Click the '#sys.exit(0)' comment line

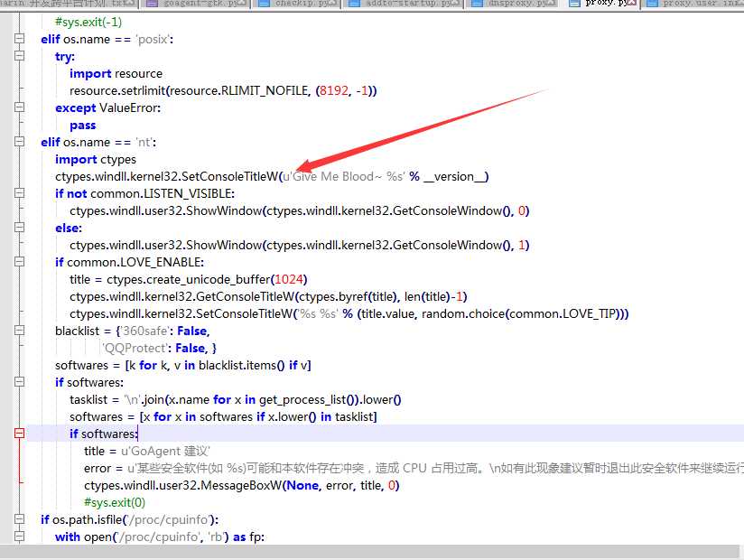click(115, 502)
